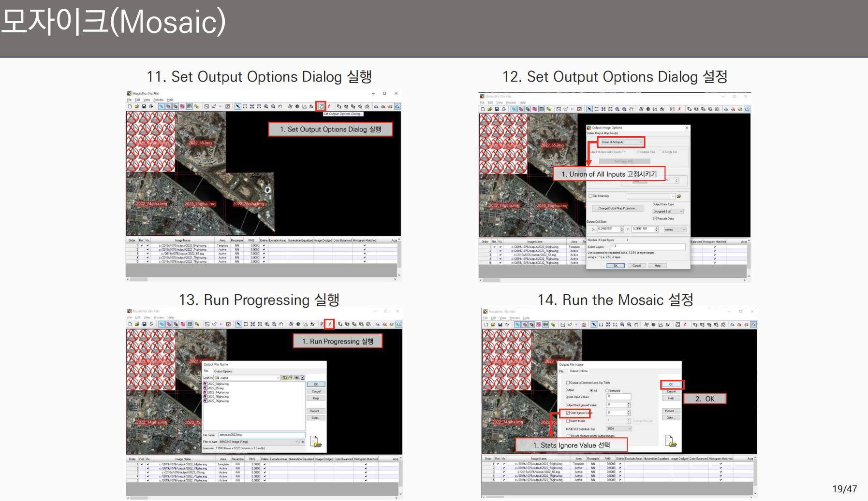This screenshot has width=868, height=501.
Task: Switch to Output Options tab in panel 13
Action: tap(223, 371)
